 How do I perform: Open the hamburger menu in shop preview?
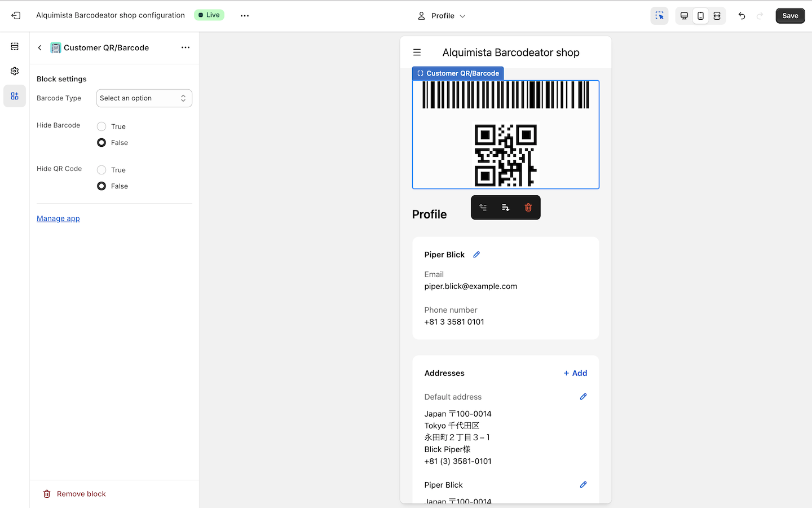[417, 52]
